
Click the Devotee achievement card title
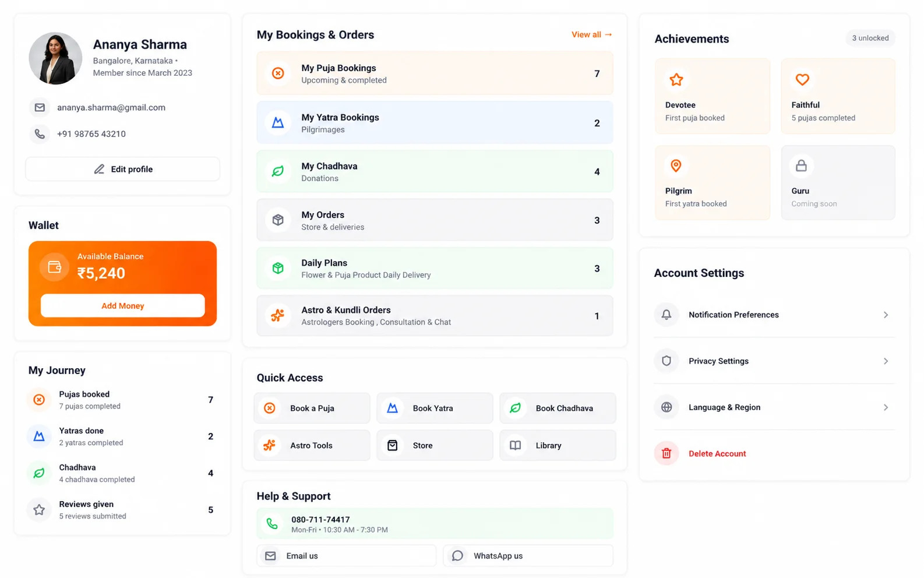tap(680, 105)
